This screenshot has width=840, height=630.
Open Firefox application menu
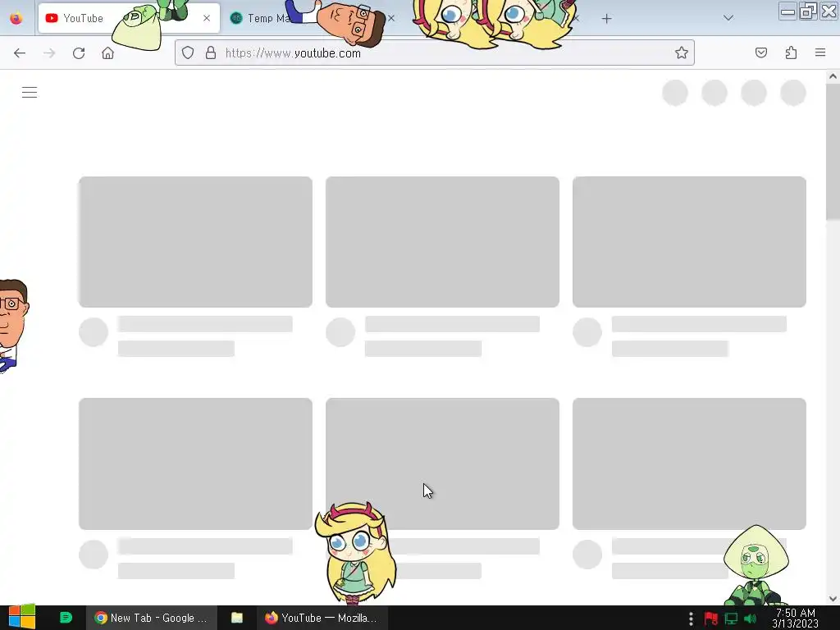820,52
